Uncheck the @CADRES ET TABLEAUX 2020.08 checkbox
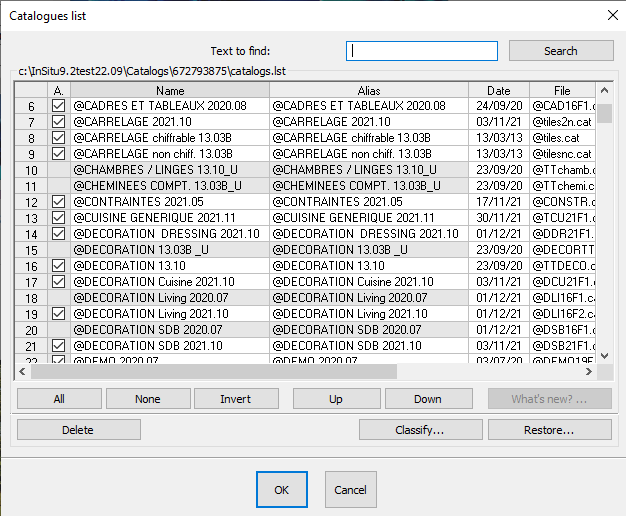The height and width of the screenshot is (516, 626). [x=58, y=106]
